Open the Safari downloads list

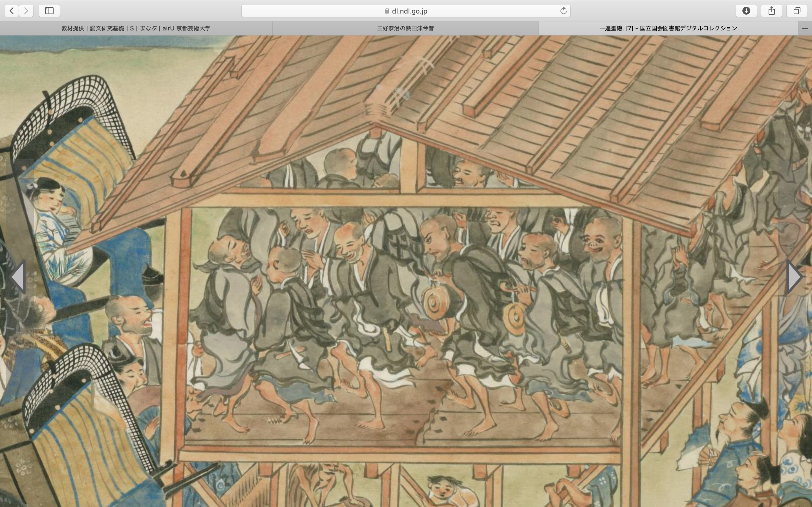coord(746,11)
